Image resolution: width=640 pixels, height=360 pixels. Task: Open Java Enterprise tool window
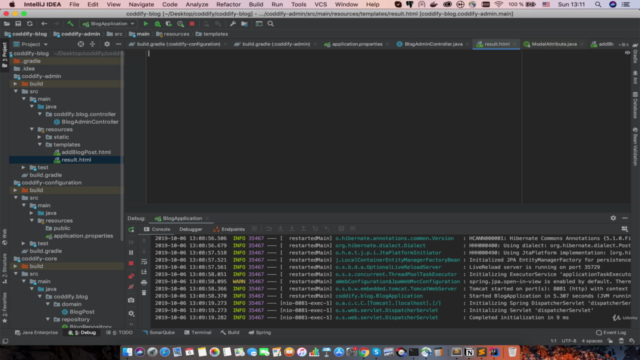coord(36,333)
